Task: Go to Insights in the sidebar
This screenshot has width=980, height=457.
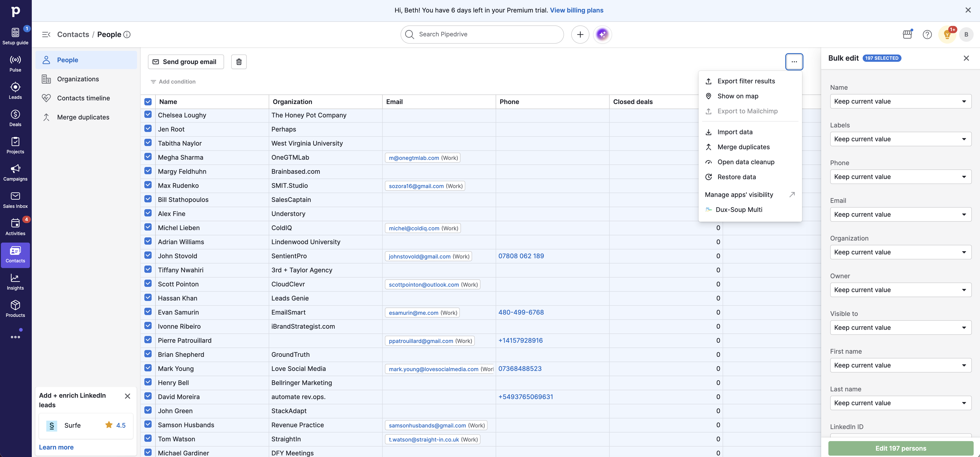Action: (x=15, y=282)
